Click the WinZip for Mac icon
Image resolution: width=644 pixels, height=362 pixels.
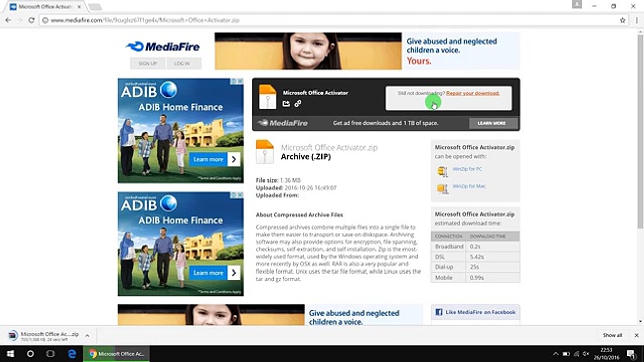coord(442,189)
